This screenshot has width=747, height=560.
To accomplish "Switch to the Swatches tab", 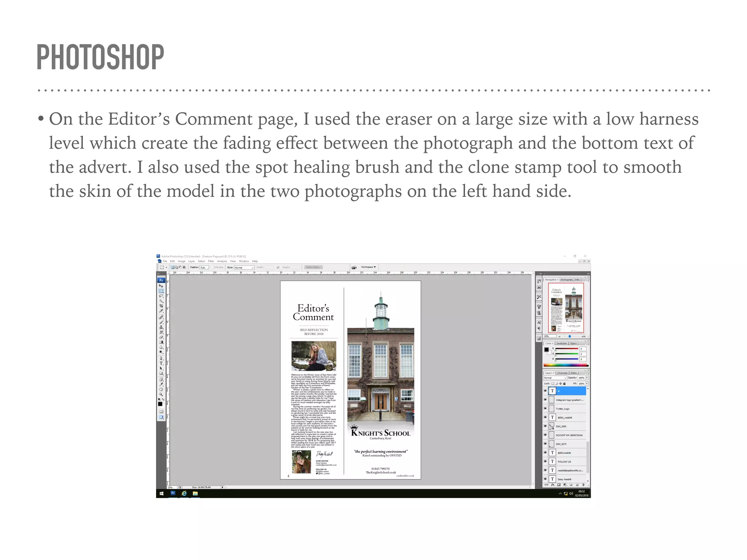I will [562, 343].
